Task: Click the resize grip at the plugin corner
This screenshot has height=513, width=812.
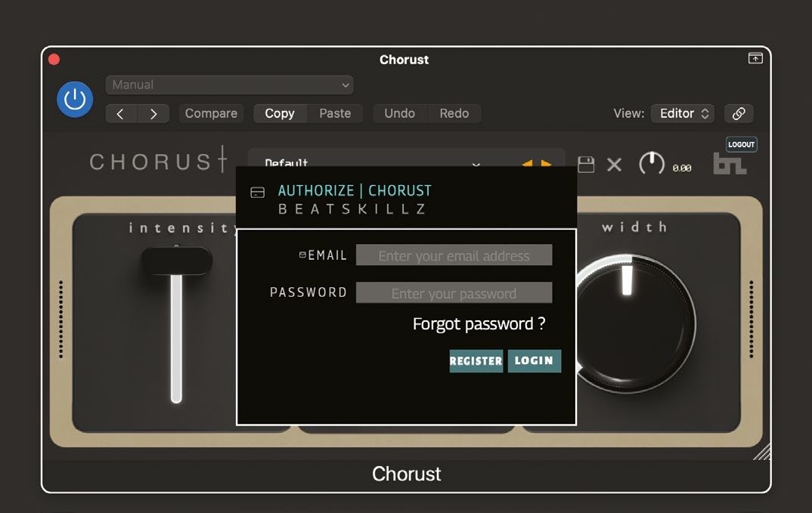Action: (x=762, y=451)
